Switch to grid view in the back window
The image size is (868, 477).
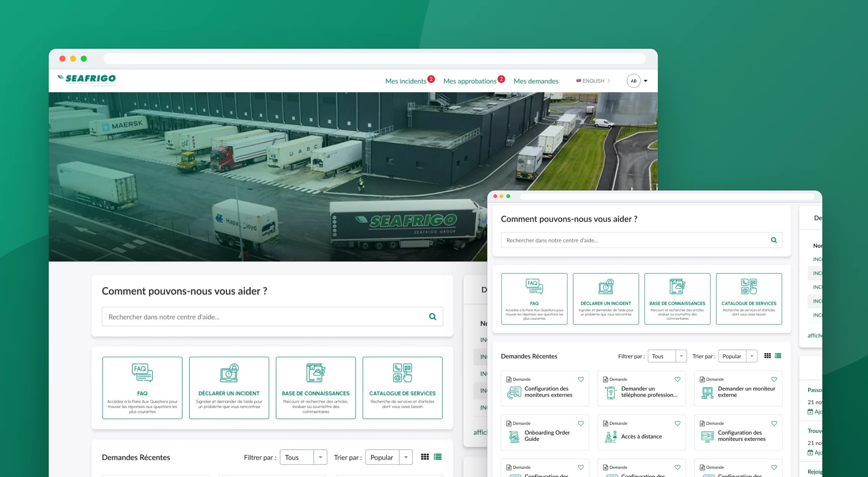click(425, 457)
